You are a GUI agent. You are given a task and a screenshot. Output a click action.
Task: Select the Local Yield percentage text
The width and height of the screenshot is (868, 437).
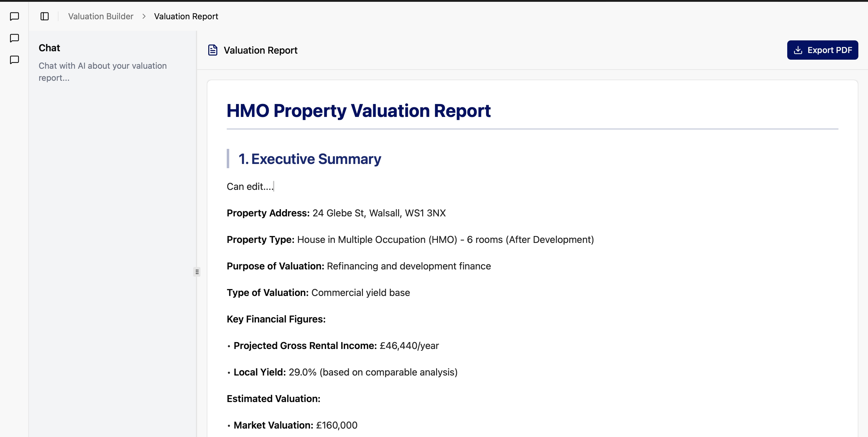[x=302, y=372]
